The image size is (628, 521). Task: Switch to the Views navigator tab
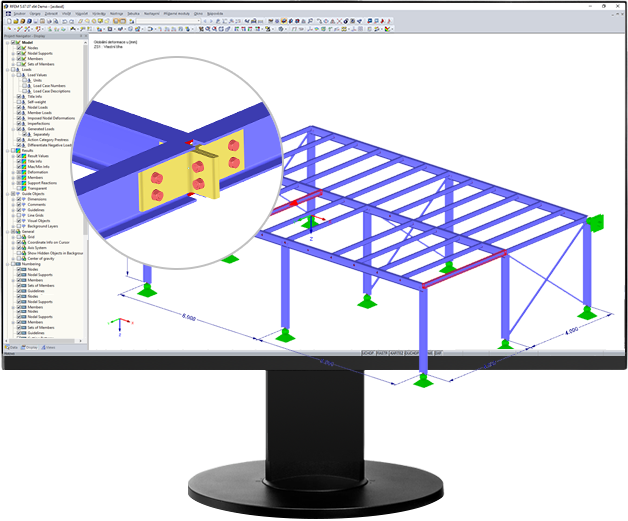point(48,348)
